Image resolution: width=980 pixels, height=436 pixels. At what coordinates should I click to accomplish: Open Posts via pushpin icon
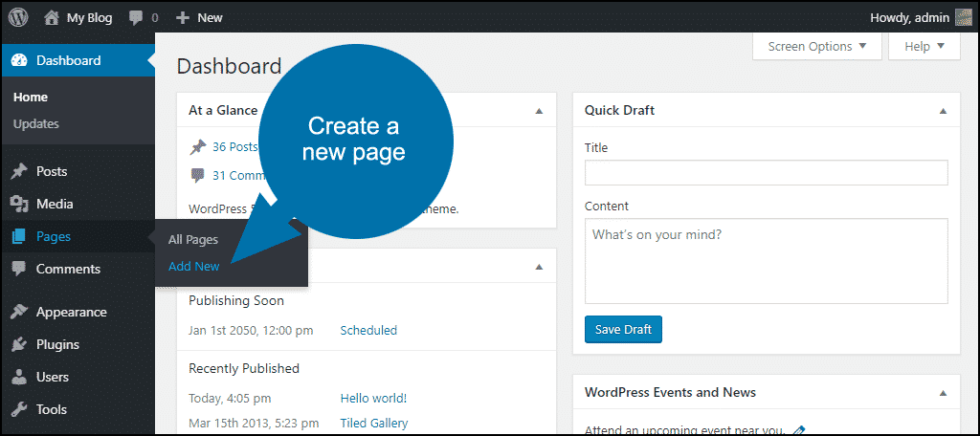(19, 171)
